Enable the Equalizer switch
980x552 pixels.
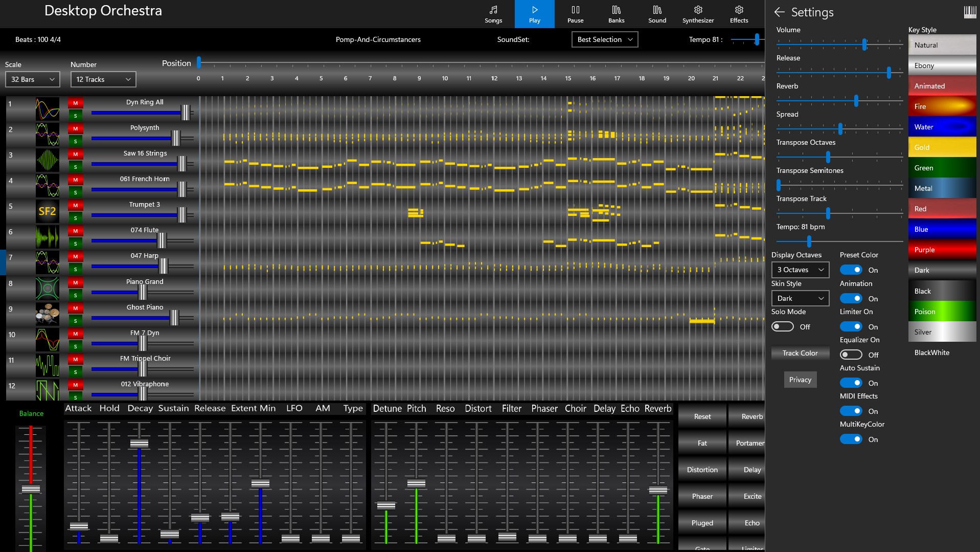[850, 354]
